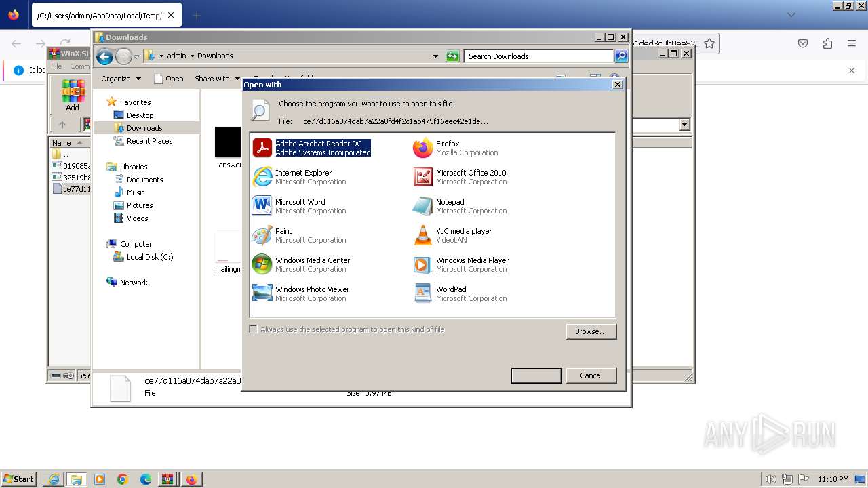
Task: Open Recent Places in Favorites
Action: [149, 141]
